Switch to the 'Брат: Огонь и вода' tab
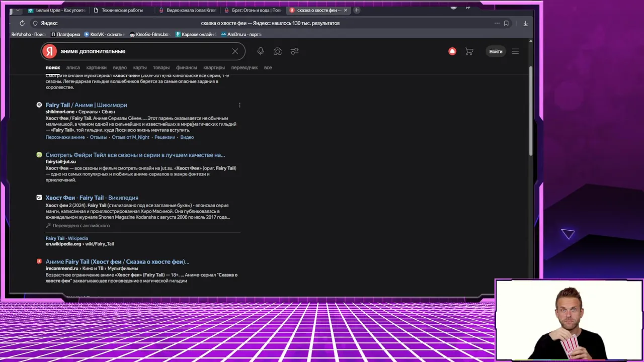 click(x=253, y=10)
